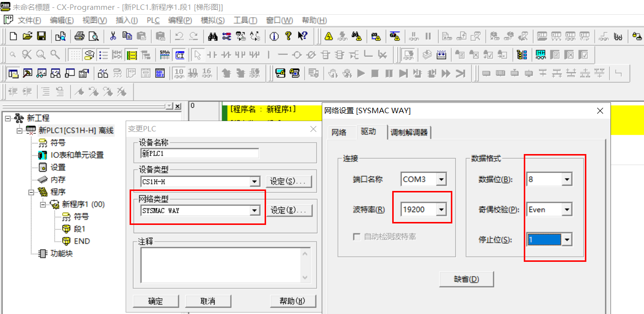
Task: Click the yellow question mark Help icon
Action: [288, 36]
